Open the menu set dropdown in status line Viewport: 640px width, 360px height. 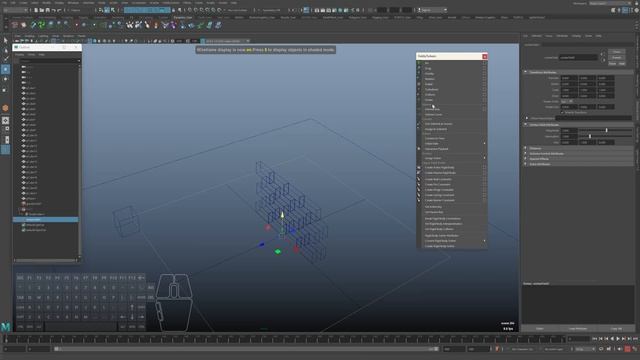(x=15, y=10)
